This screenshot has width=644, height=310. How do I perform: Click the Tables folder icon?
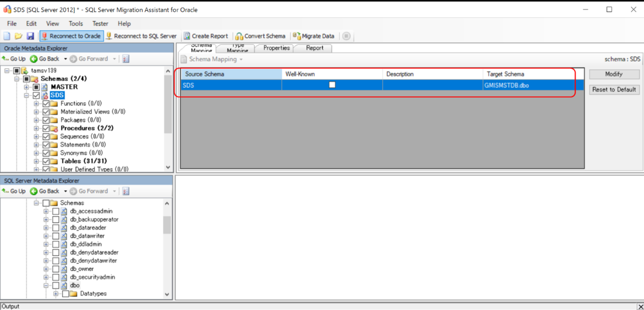point(55,161)
